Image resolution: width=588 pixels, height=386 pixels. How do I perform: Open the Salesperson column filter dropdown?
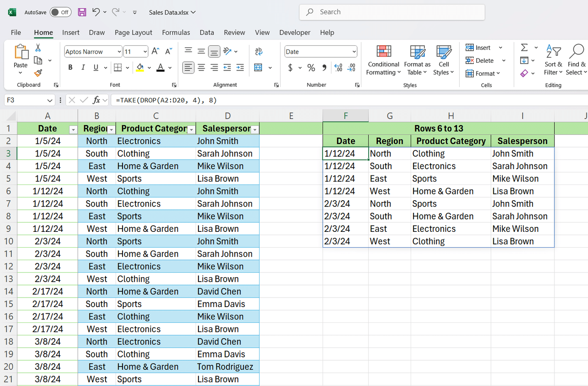tap(255, 130)
